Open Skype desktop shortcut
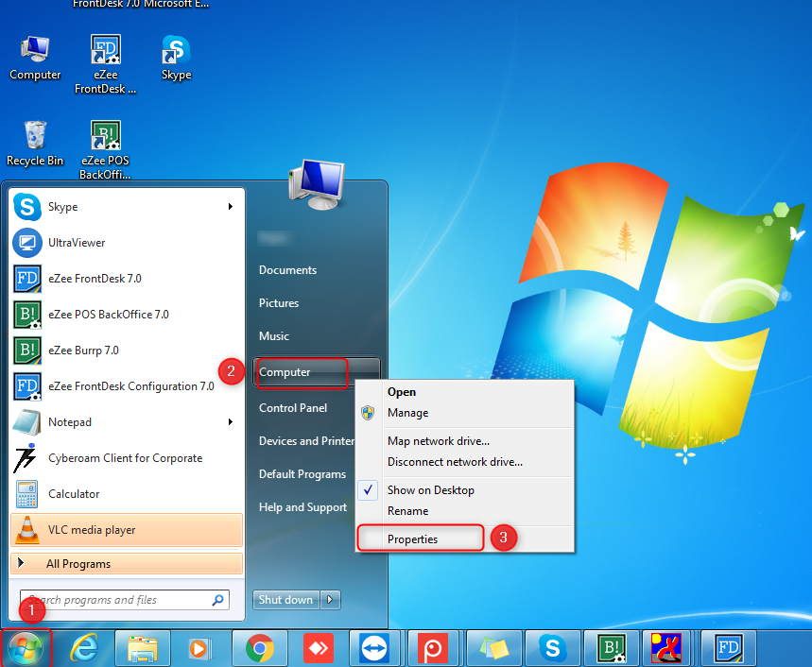 pos(176,58)
